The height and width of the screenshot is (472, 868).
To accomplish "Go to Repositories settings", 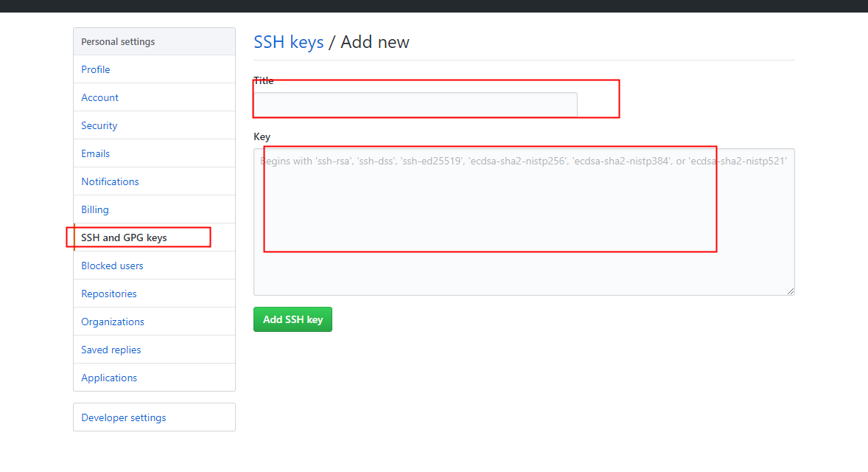I will tap(109, 294).
